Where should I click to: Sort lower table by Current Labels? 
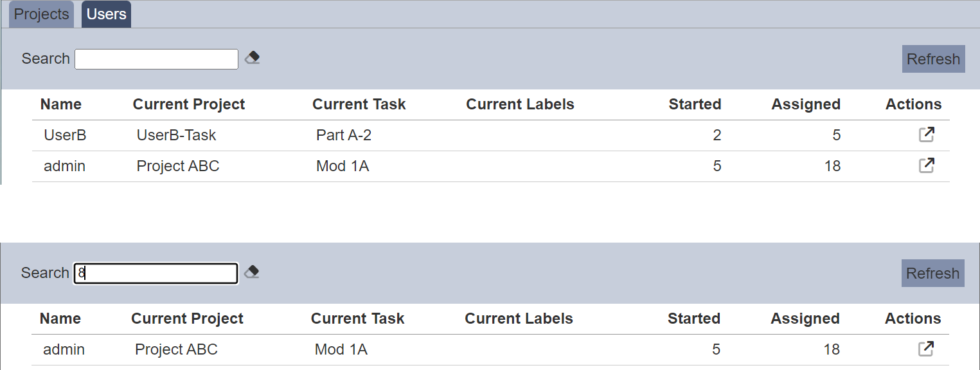(x=519, y=319)
